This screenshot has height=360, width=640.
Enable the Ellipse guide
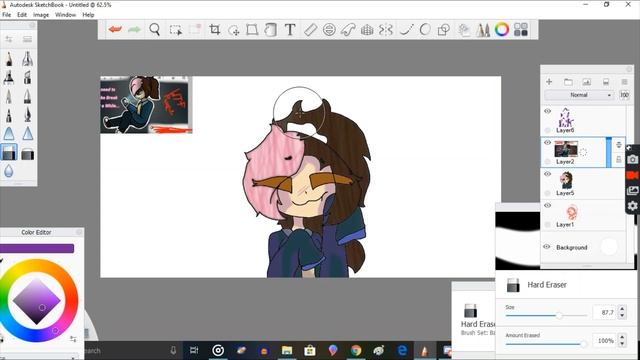(329, 30)
